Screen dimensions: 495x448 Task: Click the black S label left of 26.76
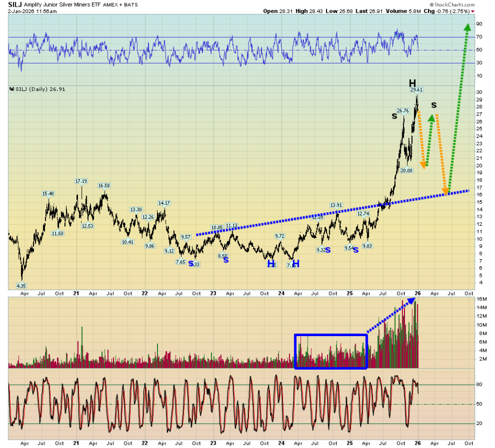tap(394, 116)
